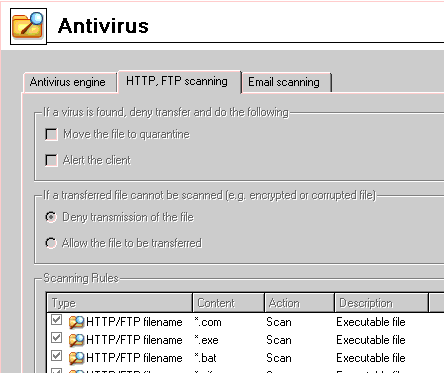Switch to the Antivirus engine tab

pos(68,82)
